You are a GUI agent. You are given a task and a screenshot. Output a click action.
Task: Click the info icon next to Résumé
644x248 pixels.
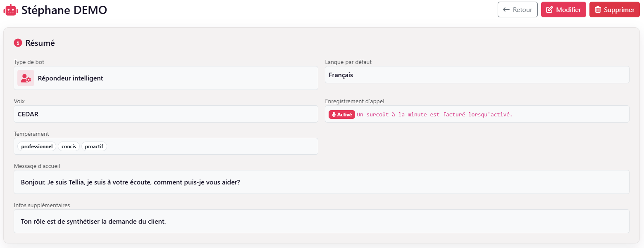(18, 43)
